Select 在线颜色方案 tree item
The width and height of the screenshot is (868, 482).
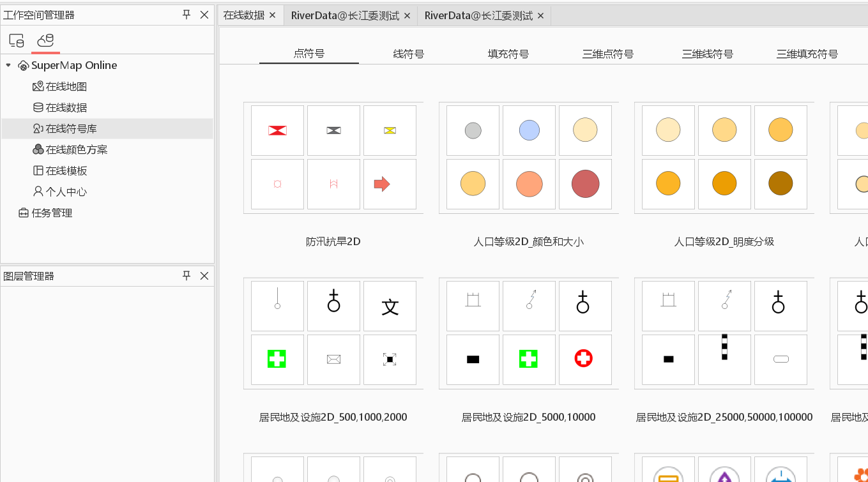76,149
